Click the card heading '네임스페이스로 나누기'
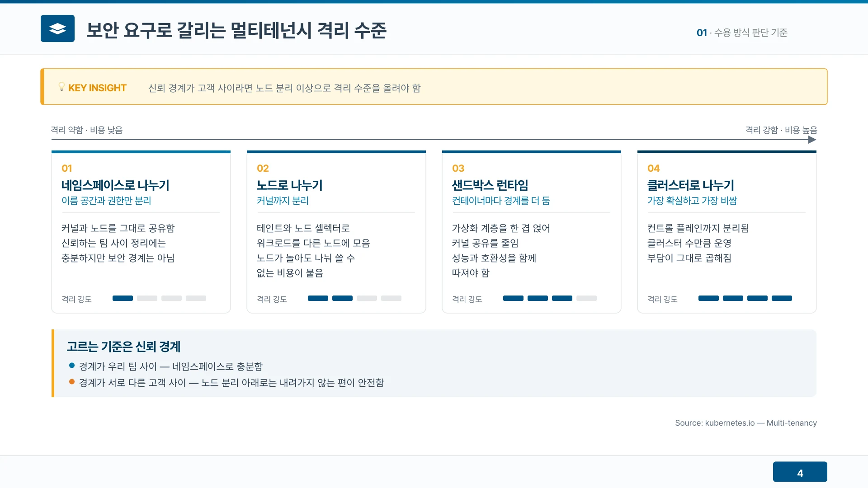The image size is (868, 488). coord(115,185)
